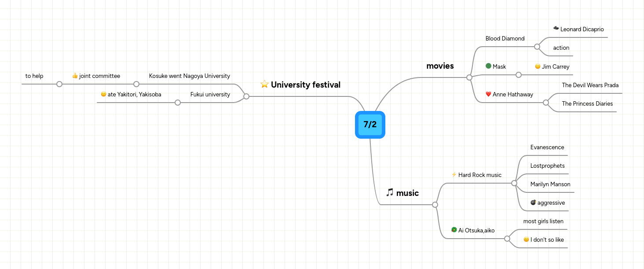Click the hat icon beside Leonard Dicaprio
Viewport: 644px width, 269px height.
pos(556,29)
